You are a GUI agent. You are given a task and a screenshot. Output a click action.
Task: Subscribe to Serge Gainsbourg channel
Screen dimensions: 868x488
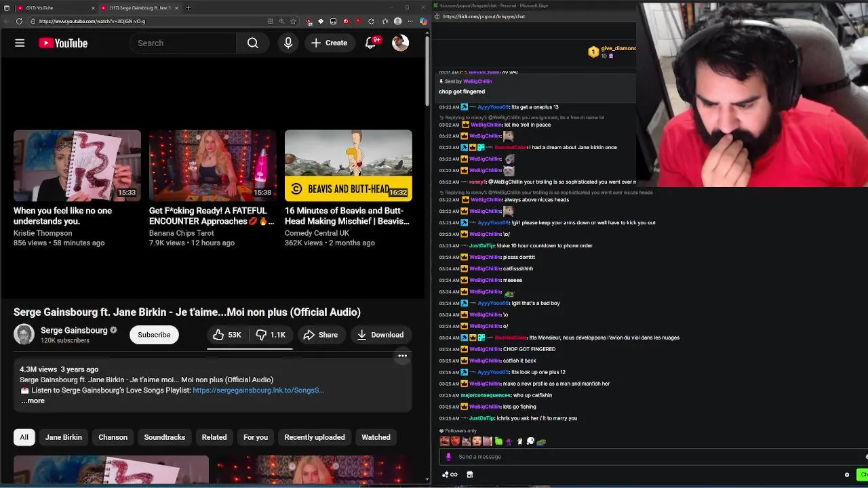[154, 335]
